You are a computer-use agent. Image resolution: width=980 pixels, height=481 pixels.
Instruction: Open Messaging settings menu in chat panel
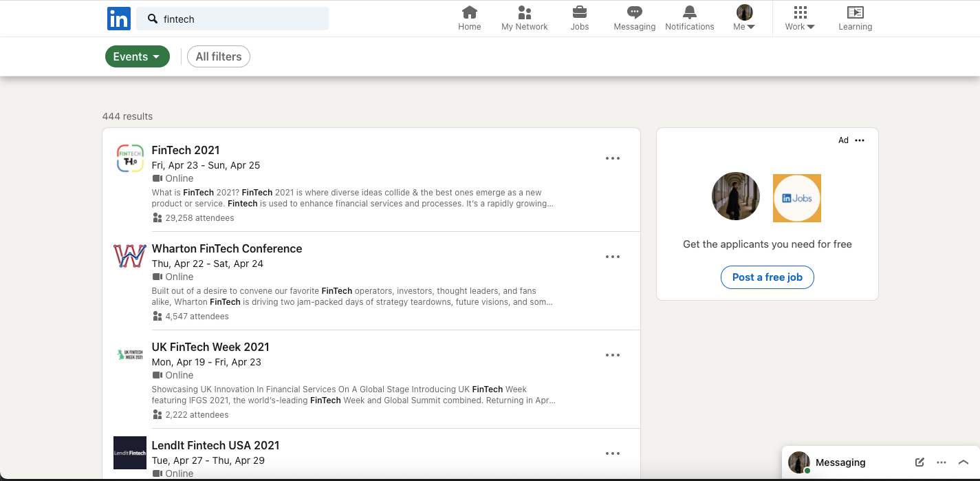point(941,462)
